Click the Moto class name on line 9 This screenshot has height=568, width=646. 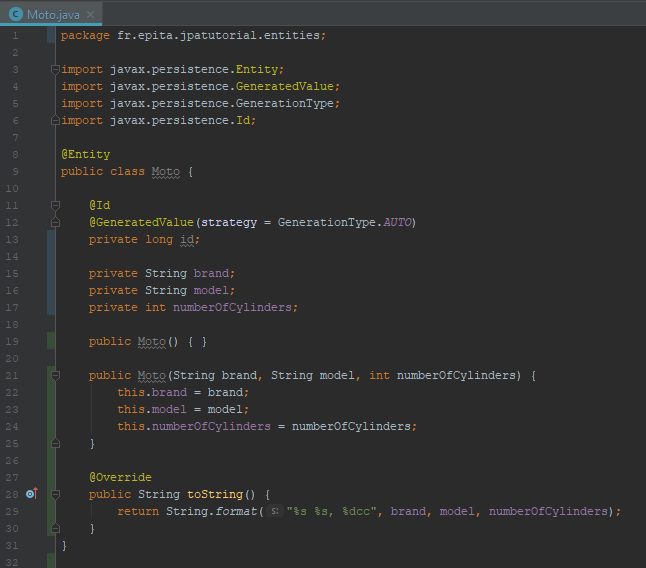coord(166,171)
